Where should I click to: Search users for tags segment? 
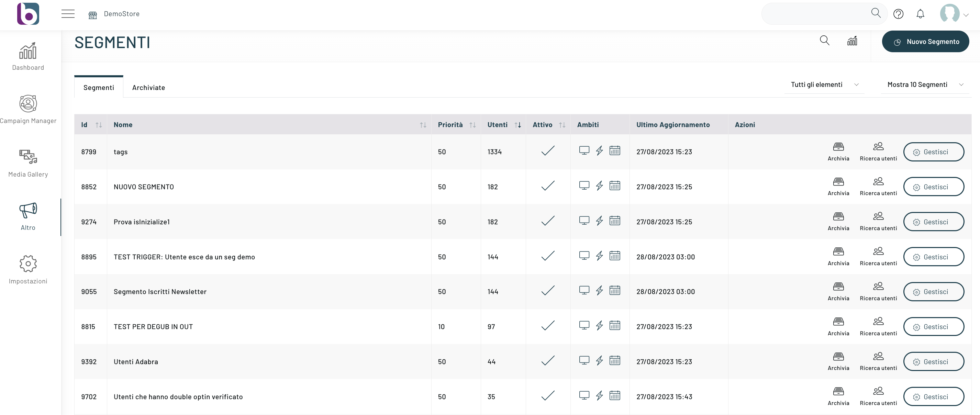[x=878, y=152]
